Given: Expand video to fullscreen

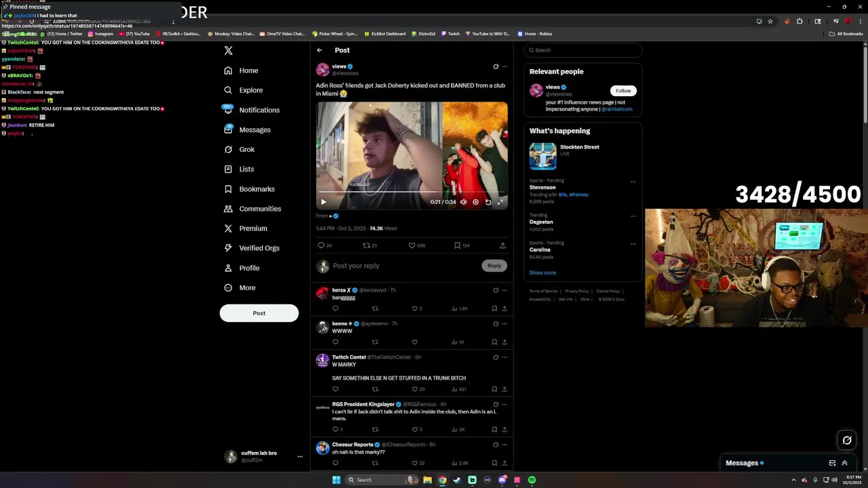Looking at the screenshot, I should click(500, 202).
